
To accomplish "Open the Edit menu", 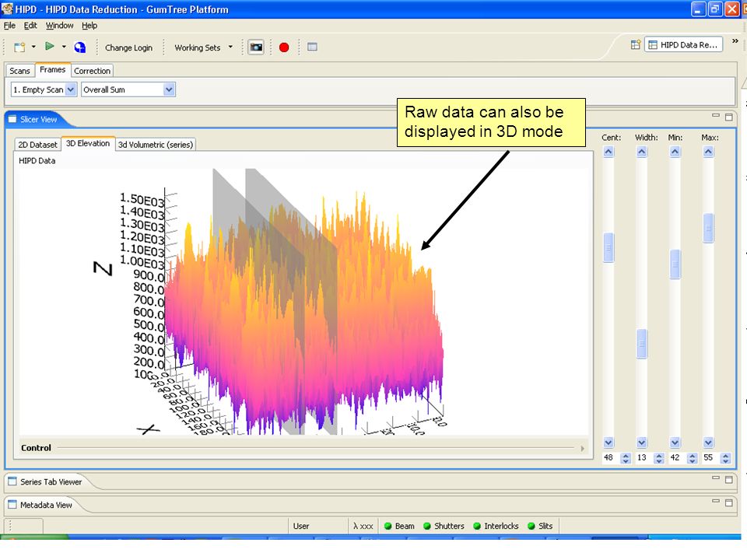I will pos(30,26).
